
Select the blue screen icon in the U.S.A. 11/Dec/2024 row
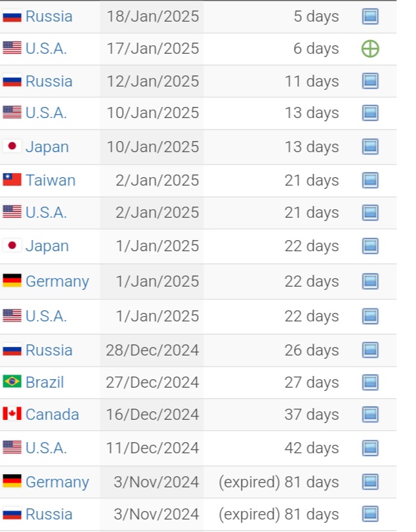[370, 448]
